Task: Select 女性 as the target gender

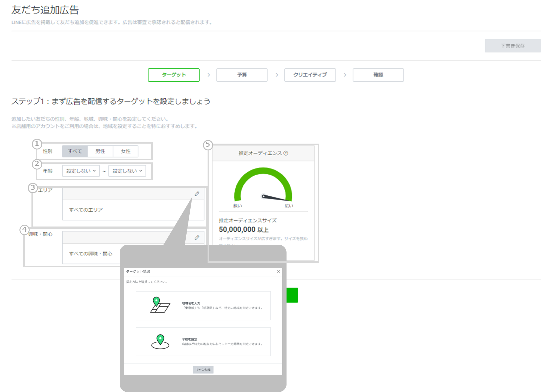Action: [x=126, y=151]
